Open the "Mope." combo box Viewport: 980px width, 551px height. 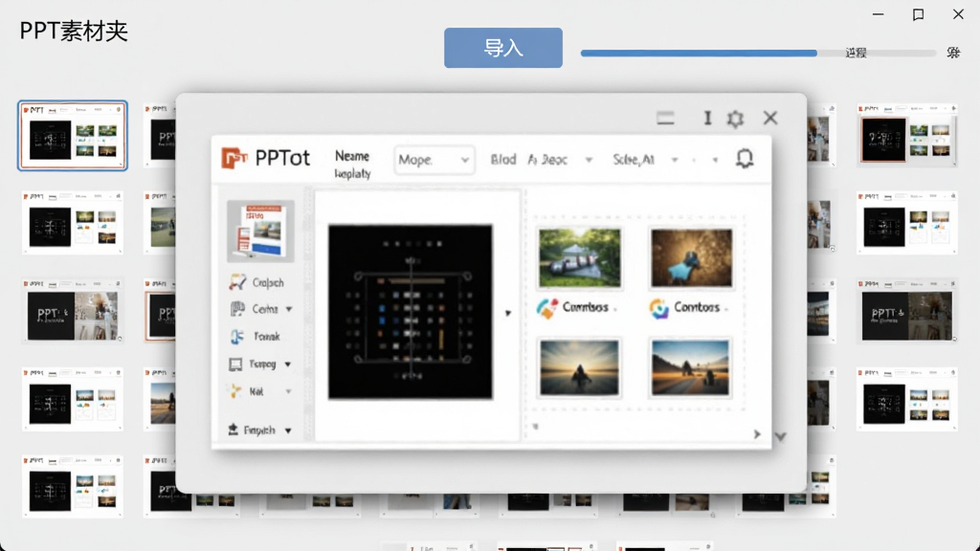coord(434,160)
